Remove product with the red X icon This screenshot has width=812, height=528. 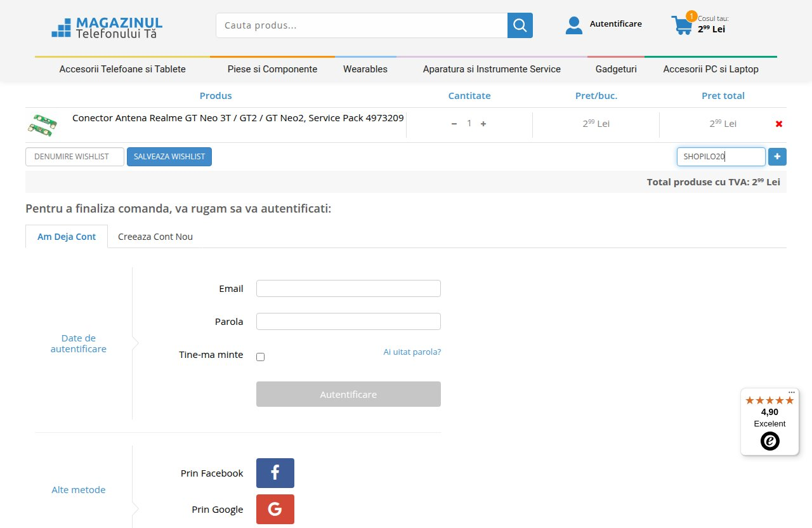pos(779,124)
